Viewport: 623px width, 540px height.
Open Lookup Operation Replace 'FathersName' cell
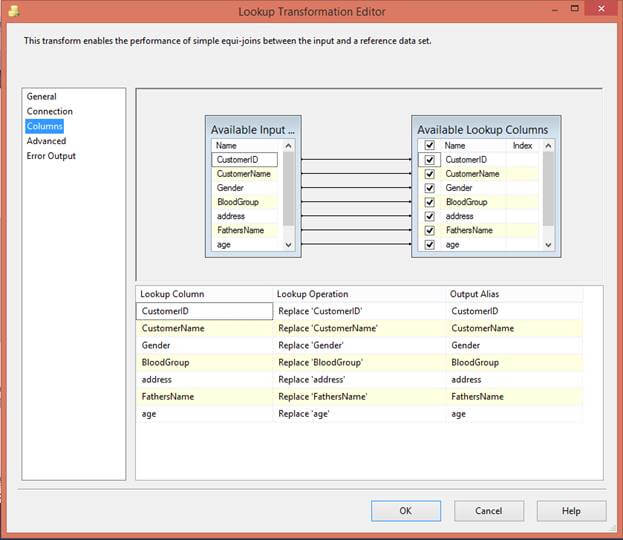(x=360, y=397)
